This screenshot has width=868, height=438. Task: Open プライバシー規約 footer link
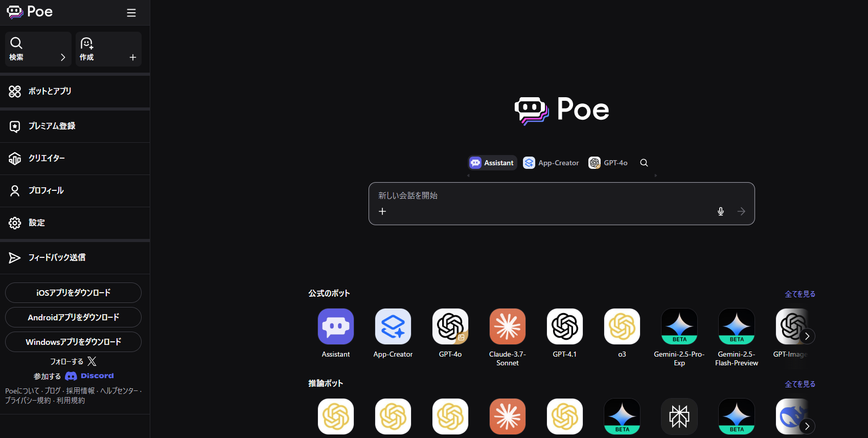[x=28, y=400]
